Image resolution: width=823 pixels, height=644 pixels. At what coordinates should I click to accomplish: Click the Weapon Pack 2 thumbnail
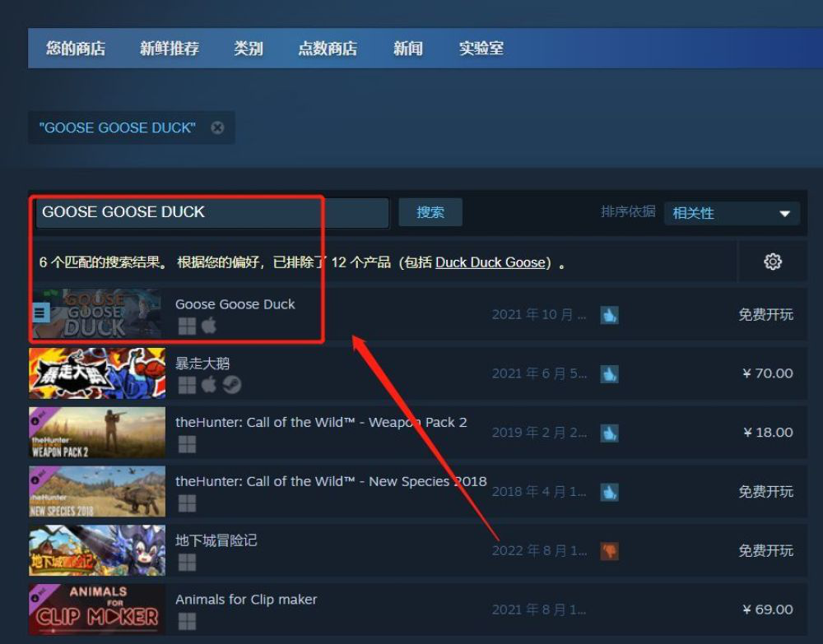[97, 433]
